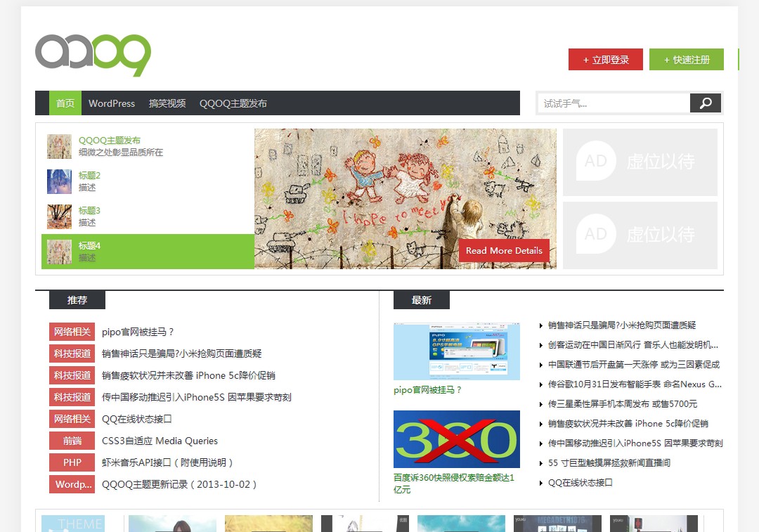The image size is (759, 532).
Task: Click the green pipo官网被挂马？ caption link
Action: pyautogui.click(x=427, y=390)
